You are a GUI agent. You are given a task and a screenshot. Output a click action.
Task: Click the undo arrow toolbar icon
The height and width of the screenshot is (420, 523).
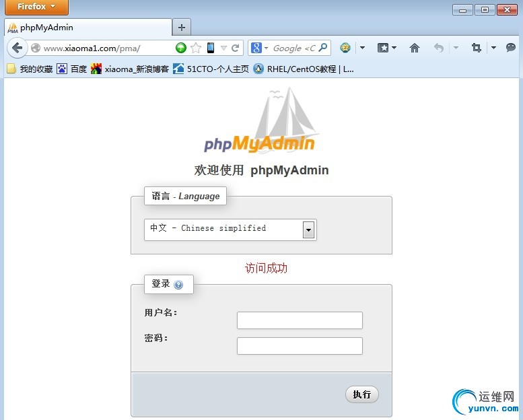439,48
